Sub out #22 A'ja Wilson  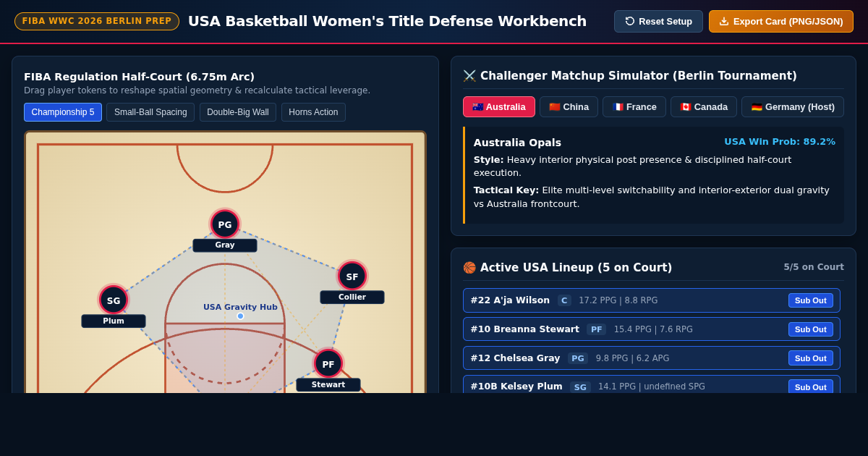(810, 300)
